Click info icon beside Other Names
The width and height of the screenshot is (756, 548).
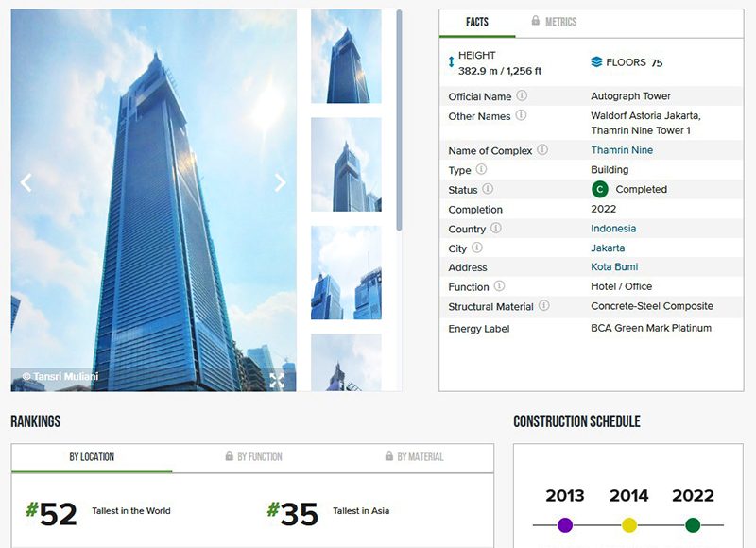[x=521, y=115]
